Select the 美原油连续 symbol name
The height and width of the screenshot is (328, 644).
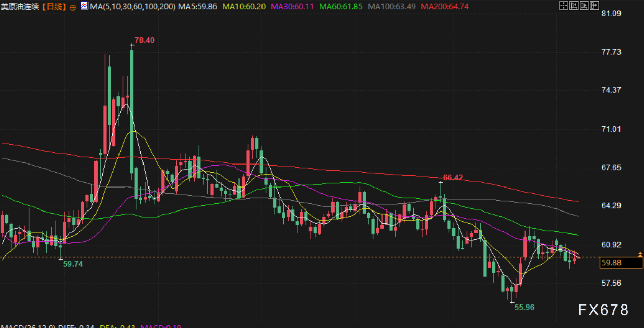[x=20, y=7]
